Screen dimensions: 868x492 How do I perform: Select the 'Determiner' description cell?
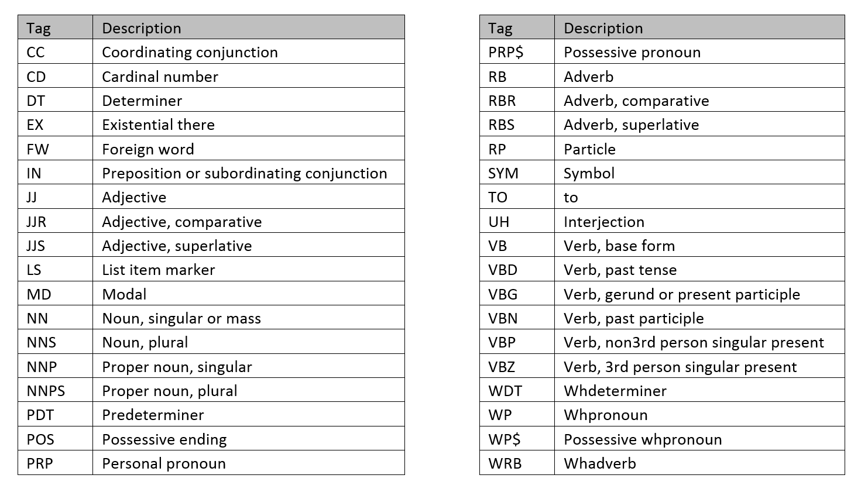(142, 101)
